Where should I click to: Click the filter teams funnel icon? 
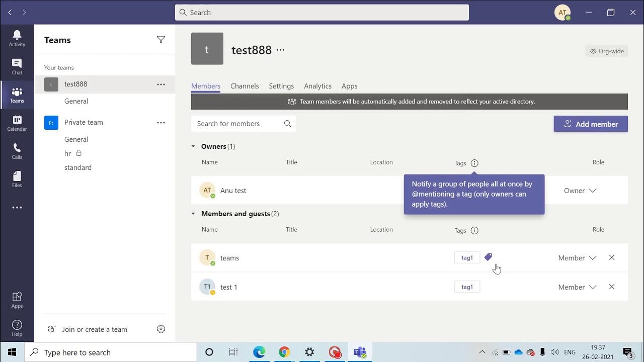tap(161, 40)
